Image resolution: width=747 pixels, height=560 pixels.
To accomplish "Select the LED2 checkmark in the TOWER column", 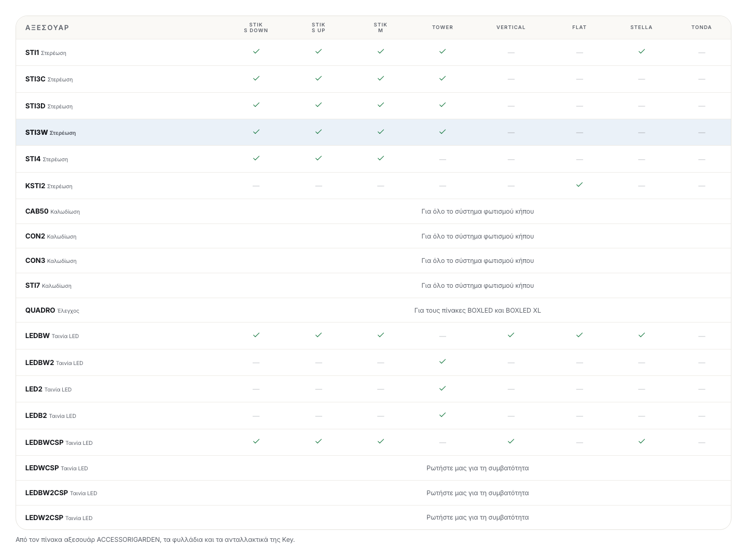I will click(442, 388).
